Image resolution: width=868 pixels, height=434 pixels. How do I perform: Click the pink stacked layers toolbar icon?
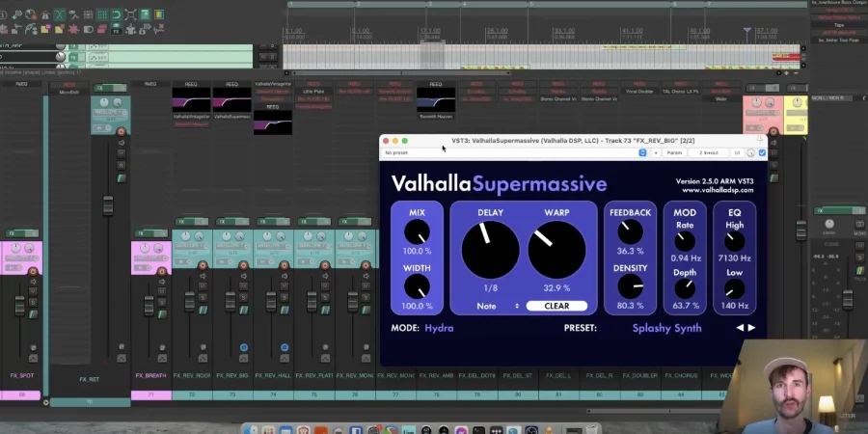pyautogui.click(x=102, y=28)
